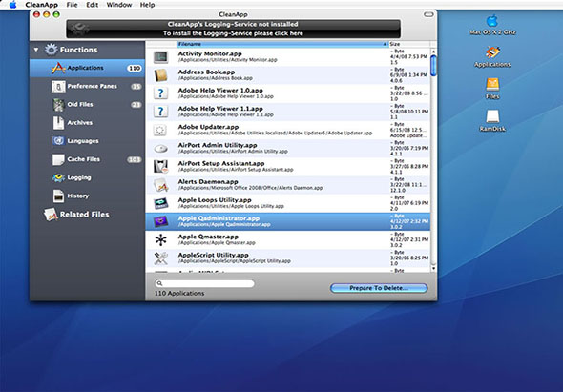Open Old Files icon in sidebar
The width and height of the screenshot is (563, 392).
[x=58, y=105]
